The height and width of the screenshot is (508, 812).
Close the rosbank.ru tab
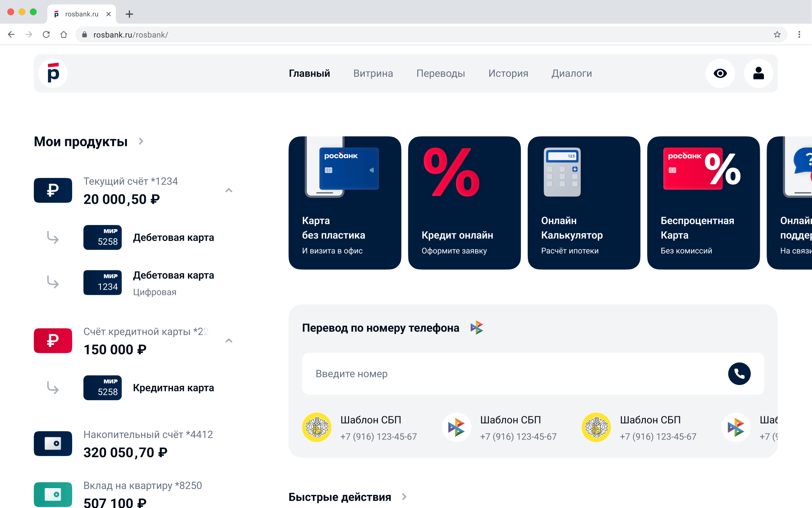[x=108, y=14]
